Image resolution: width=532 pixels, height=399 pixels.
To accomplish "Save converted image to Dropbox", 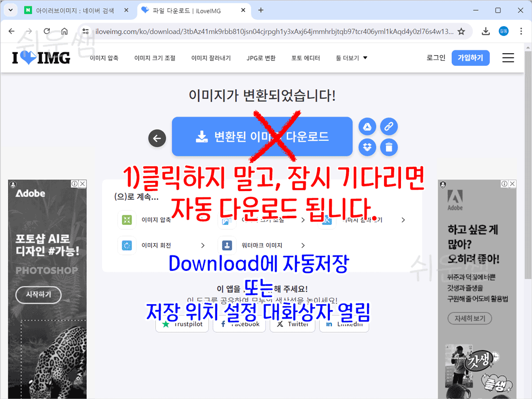I will point(368,148).
